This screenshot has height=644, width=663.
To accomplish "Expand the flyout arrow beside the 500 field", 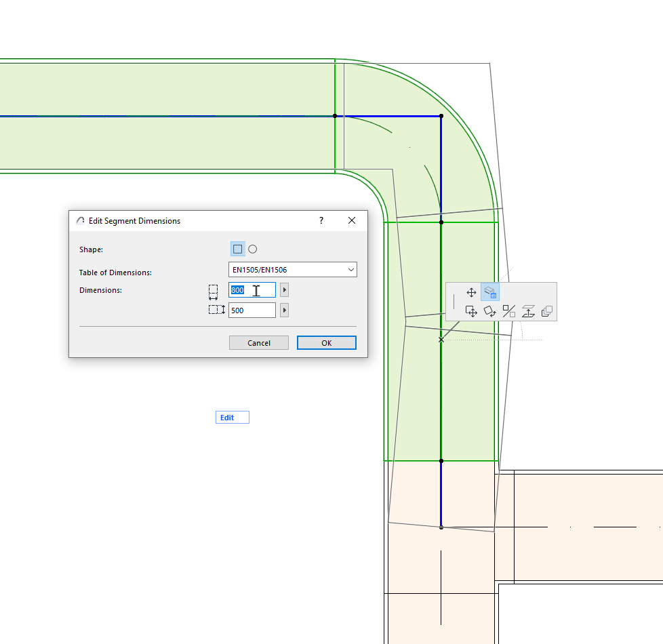I will [283, 310].
